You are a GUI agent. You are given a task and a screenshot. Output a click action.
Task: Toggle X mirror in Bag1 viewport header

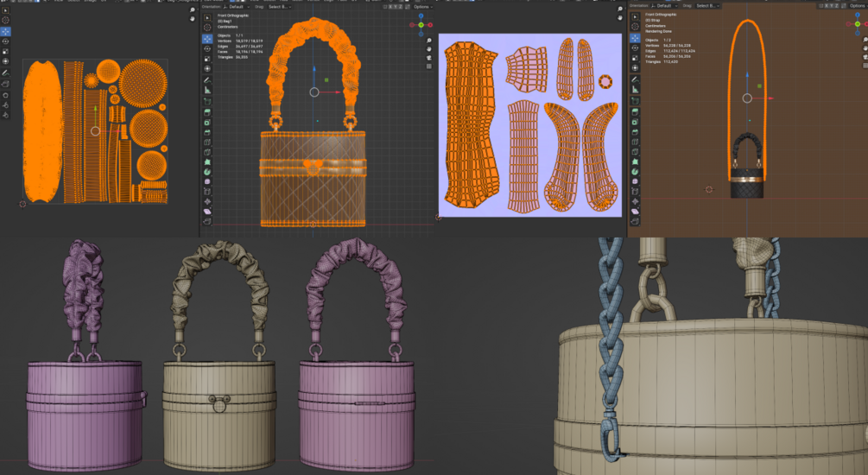[x=390, y=7]
